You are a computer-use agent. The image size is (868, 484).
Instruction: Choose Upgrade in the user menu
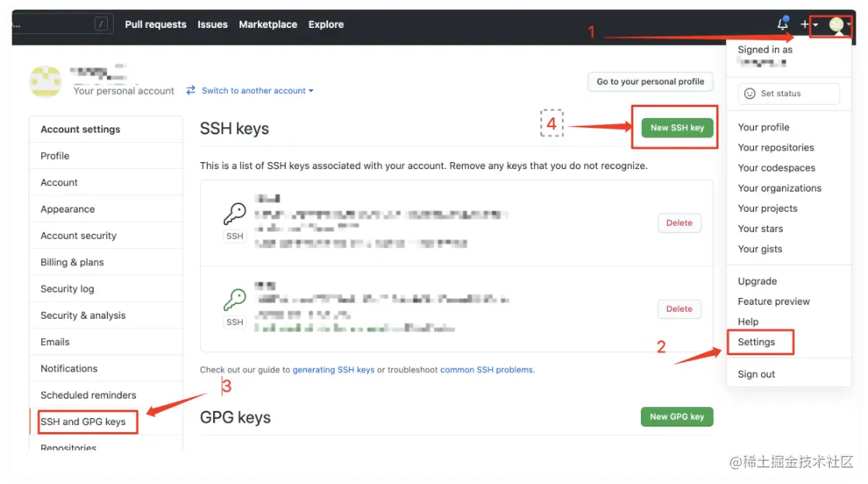click(756, 282)
